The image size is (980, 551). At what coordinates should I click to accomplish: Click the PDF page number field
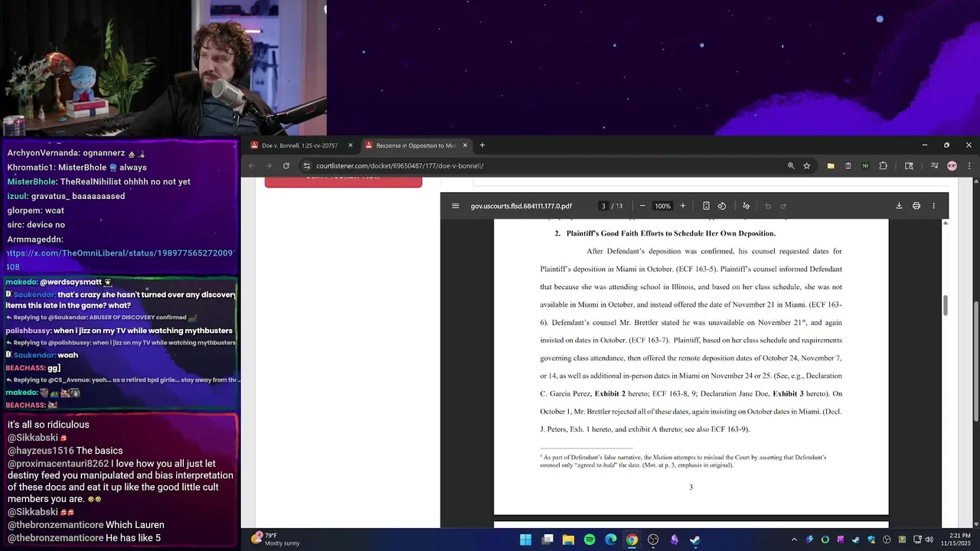[603, 206]
